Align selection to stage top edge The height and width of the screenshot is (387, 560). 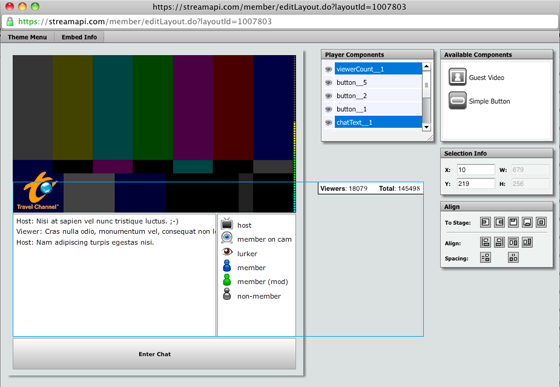tap(513, 222)
